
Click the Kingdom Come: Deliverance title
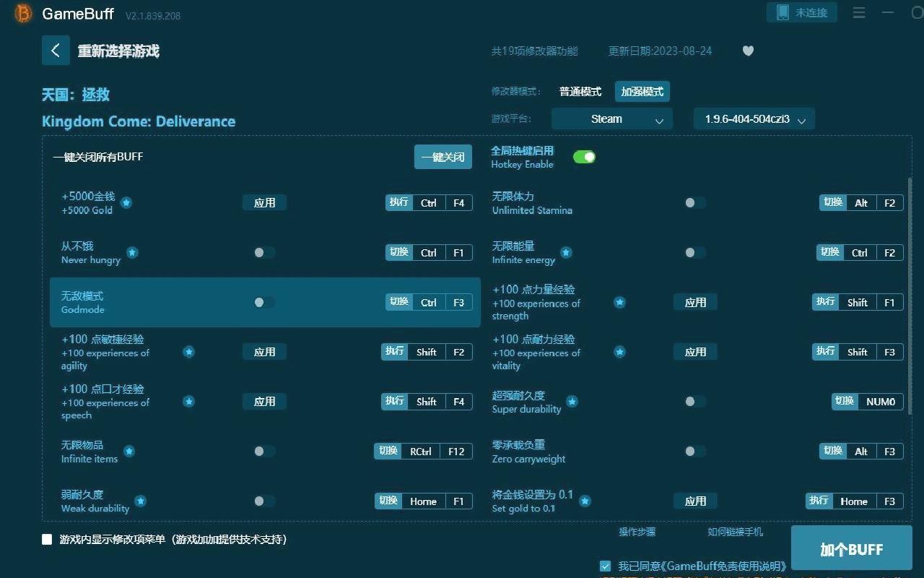click(139, 121)
